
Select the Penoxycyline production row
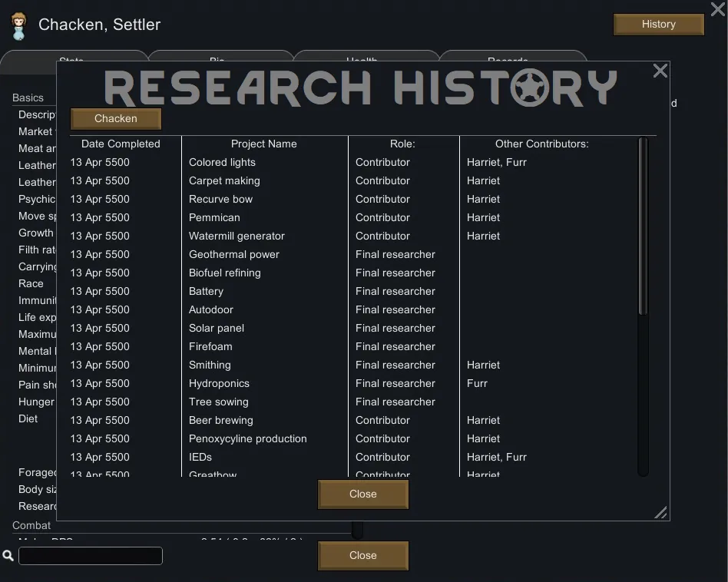[x=247, y=438]
